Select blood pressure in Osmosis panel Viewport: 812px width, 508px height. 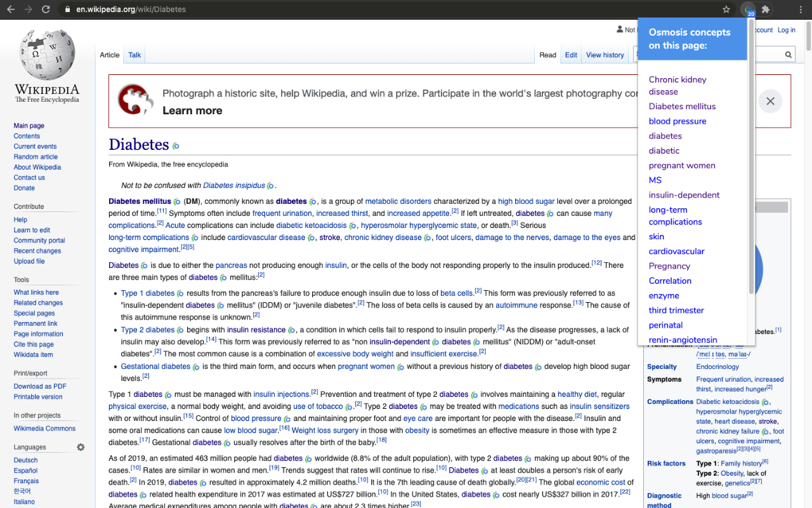677,121
